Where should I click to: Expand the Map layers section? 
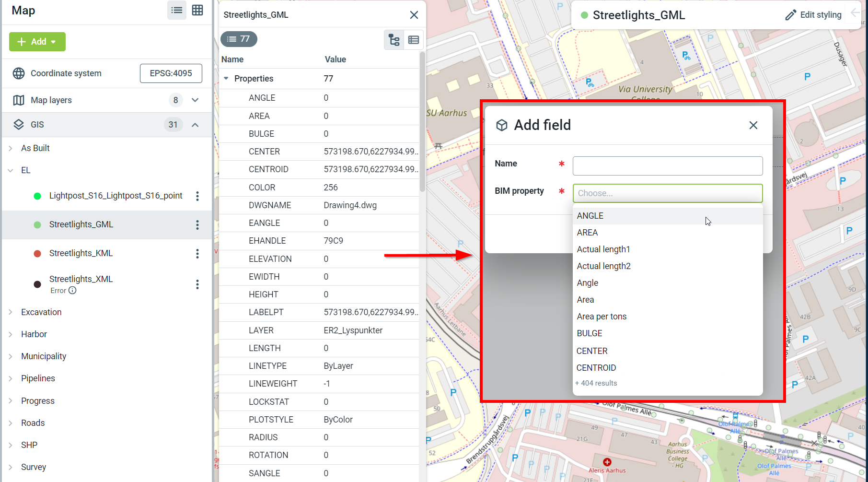click(x=195, y=100)
